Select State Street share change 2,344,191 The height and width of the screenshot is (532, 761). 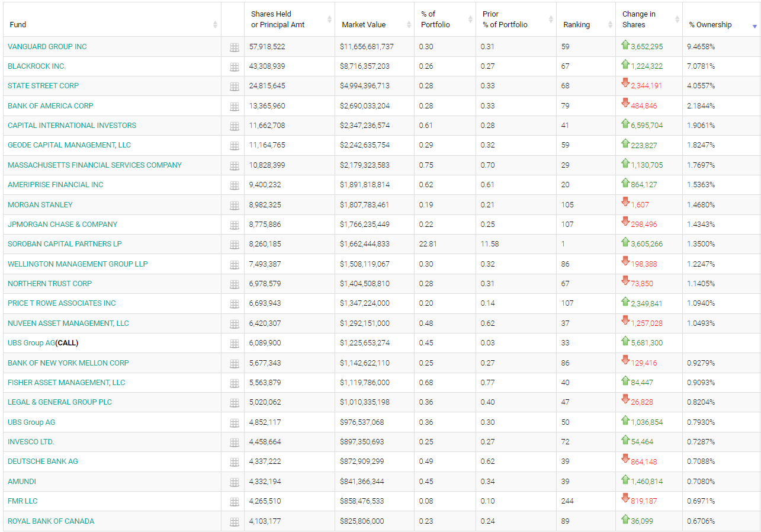pyautogui.click(x=647, y=86)
